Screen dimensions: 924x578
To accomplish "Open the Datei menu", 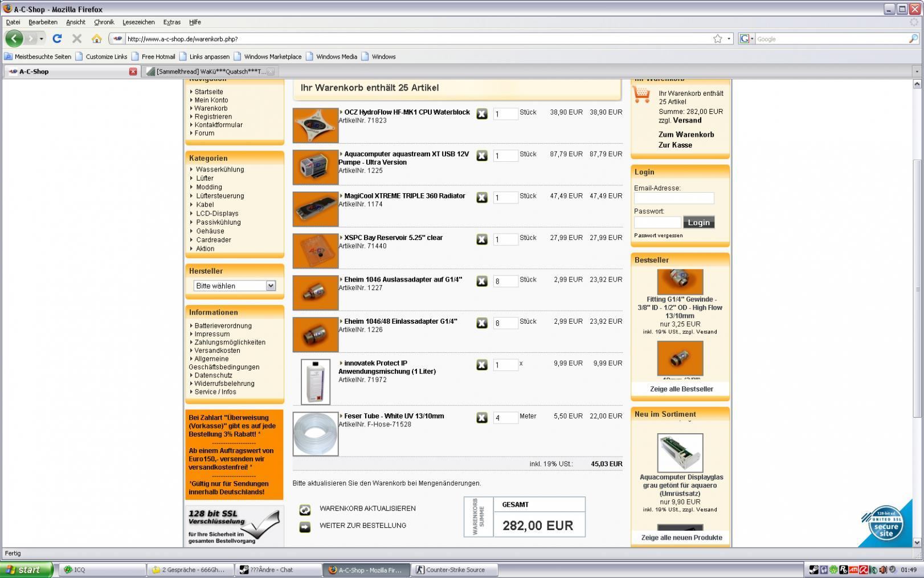I will pyautogui.click(x=13, y=22).
